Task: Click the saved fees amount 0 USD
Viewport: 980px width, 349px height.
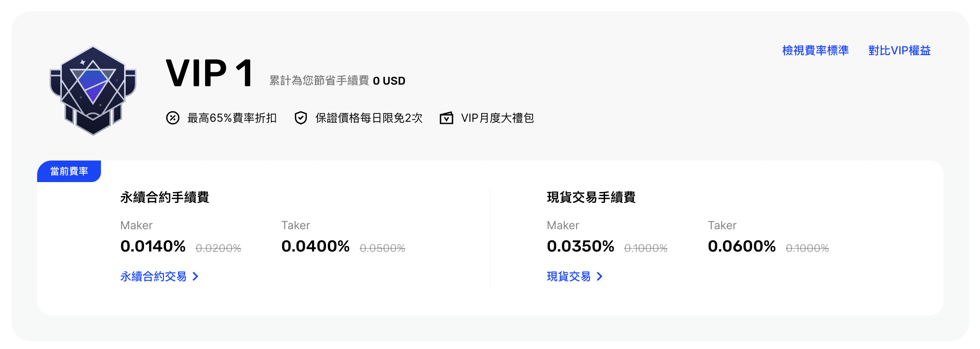Action: (389, 81)
